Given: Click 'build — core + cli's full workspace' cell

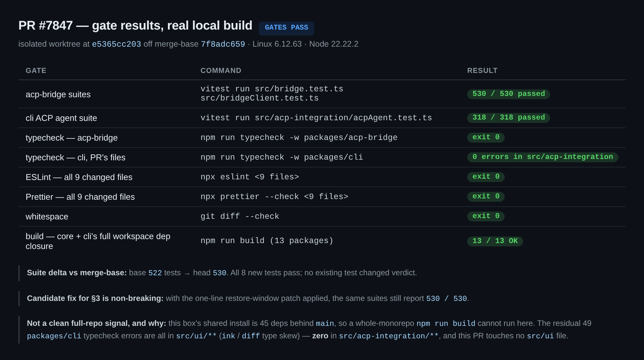Looking at the screenshot, I should pyautogui.click(x=98, y=241).
